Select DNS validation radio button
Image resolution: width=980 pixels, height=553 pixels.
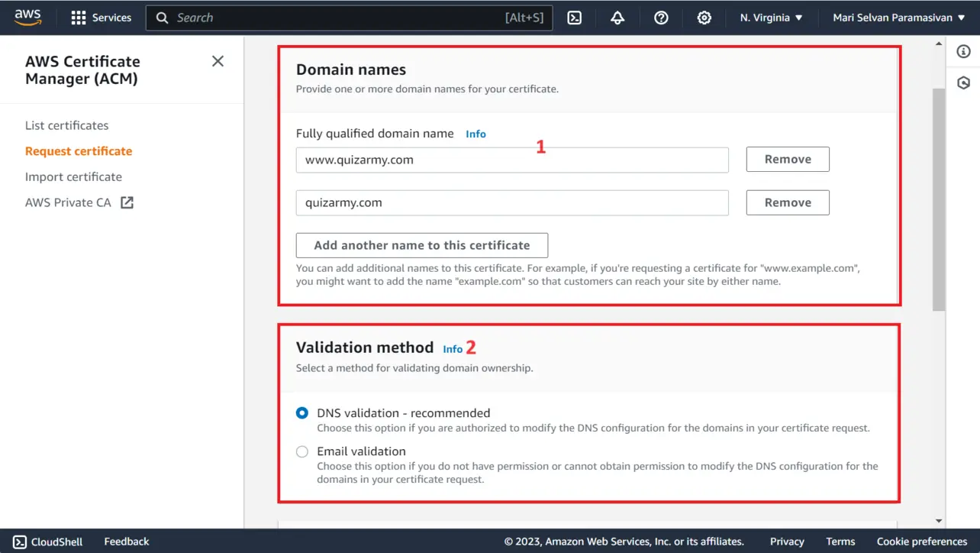(x=302, y=413)
